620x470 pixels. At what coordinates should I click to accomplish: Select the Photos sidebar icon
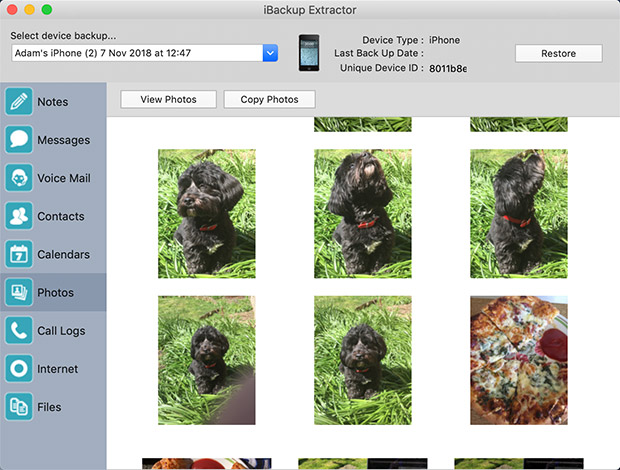click(x=19, y=292)
